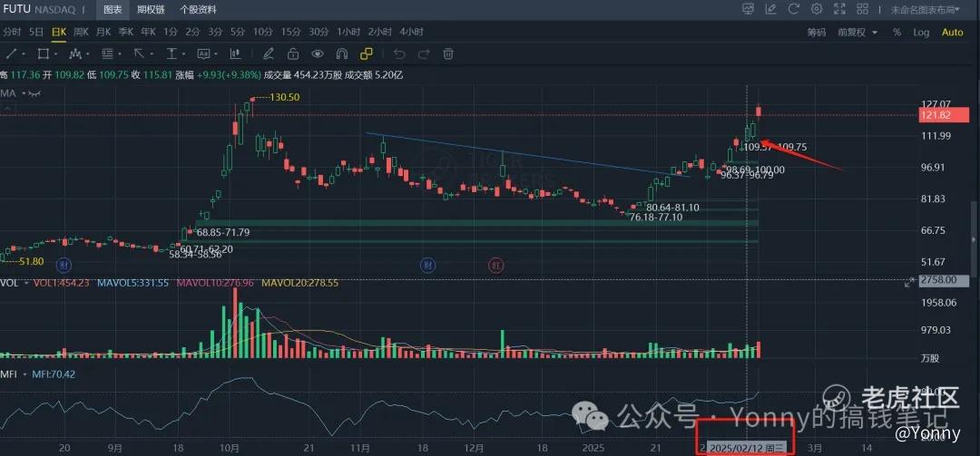Select the 2分 timeframe
The width and height of the screenshot is (980, 456).
pos(192,32)
